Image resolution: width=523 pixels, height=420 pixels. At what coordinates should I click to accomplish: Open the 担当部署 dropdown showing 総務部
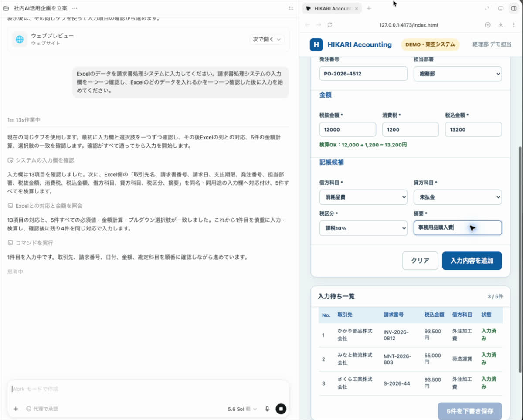[458, 74]
